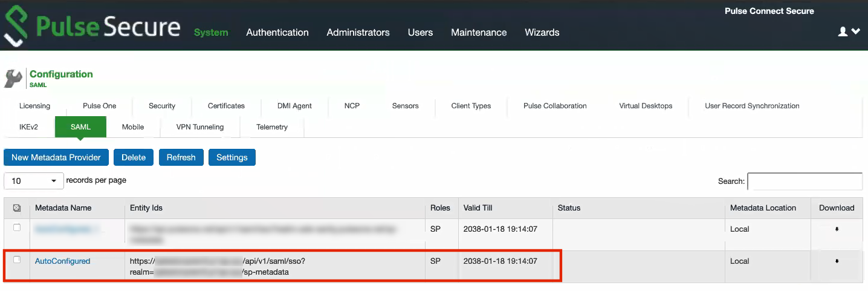
Task: Switch to the Pulse One tab
Action: pyautogui.click(x=100, y=106)
